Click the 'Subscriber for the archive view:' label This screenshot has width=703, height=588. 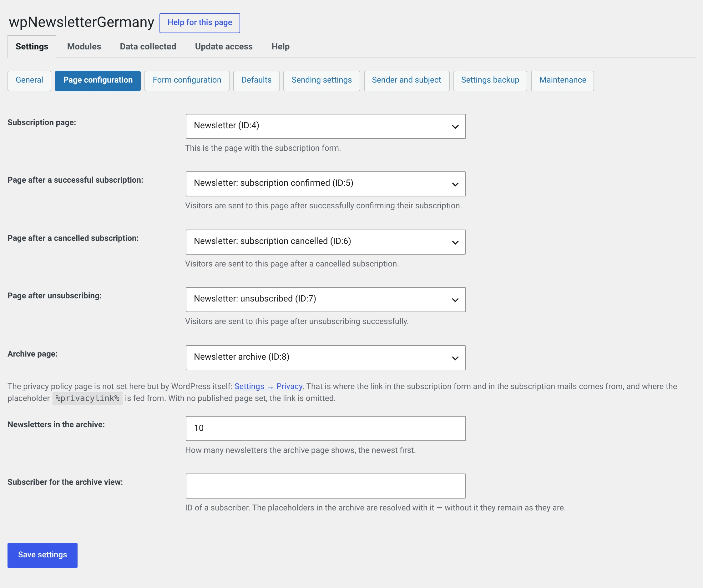(65, 482)
